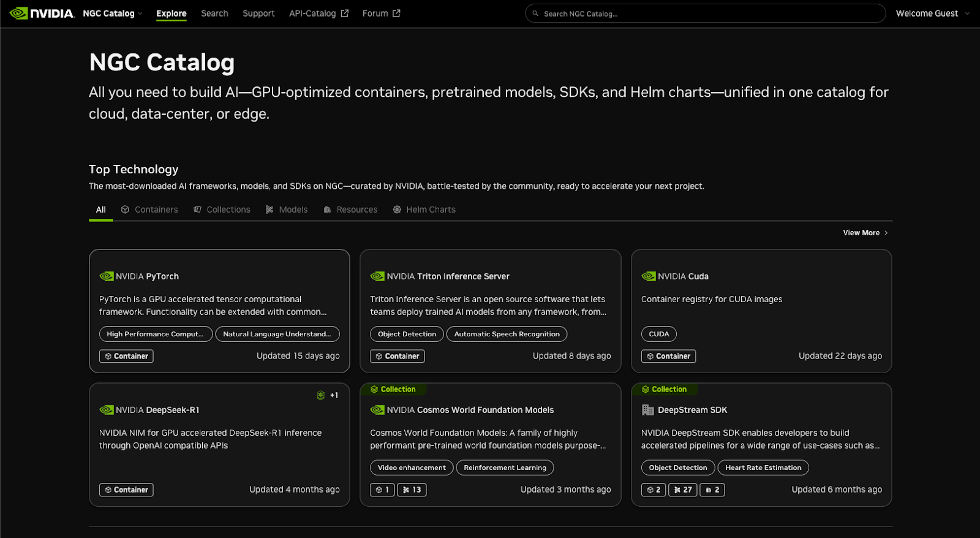
Task: Click the Collection label on the Cosmos card
Action: click(393, 389)
